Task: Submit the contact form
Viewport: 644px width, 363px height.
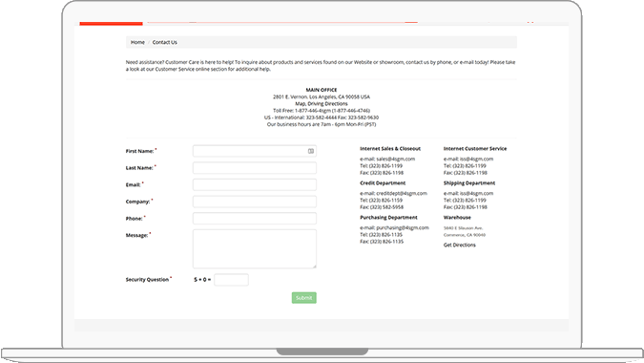Action: coord(304,298)
